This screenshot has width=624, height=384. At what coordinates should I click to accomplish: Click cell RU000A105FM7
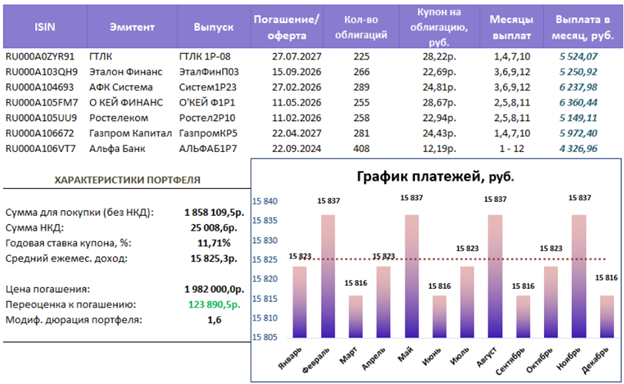coord(41,103)
